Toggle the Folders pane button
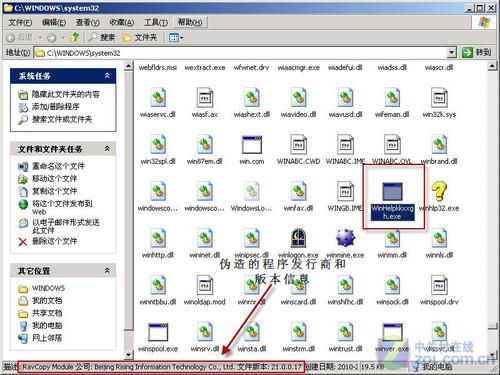This screenshot has height=375, width=500. click(x=139, y=37)
